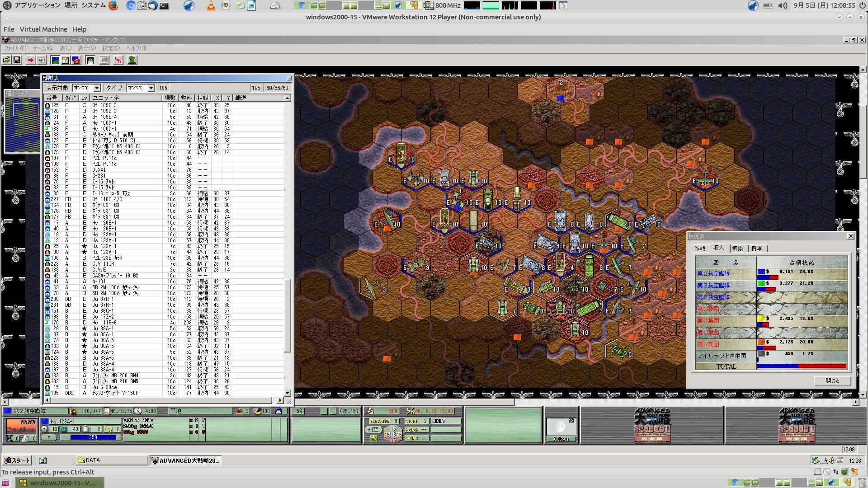The image size is (868, 488).
Task: Open the VMware File menu
Action: click(9, 29)
